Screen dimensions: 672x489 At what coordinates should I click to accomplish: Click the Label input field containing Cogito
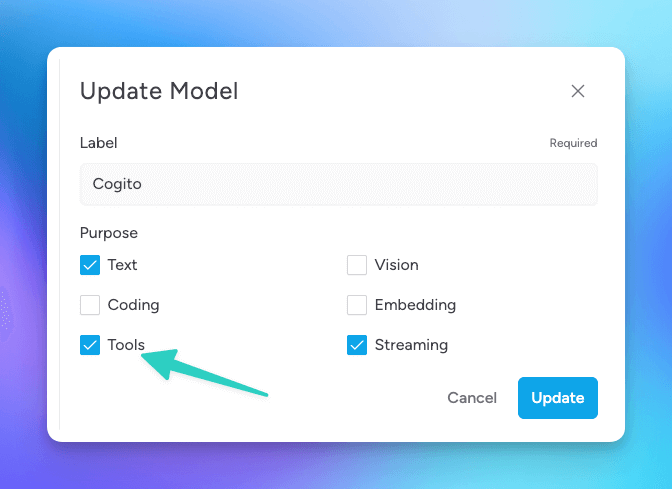338,184
